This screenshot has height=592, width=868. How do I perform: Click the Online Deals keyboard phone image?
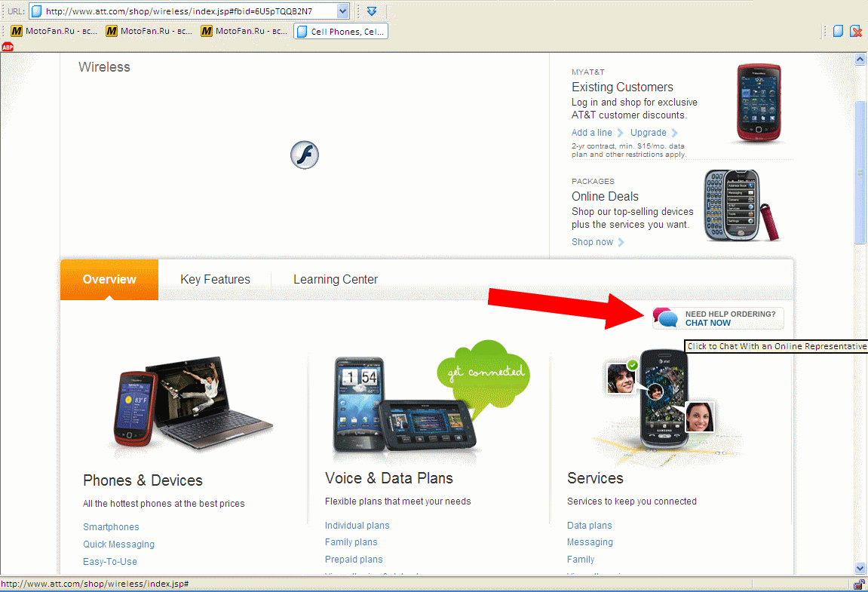(740, 205)
